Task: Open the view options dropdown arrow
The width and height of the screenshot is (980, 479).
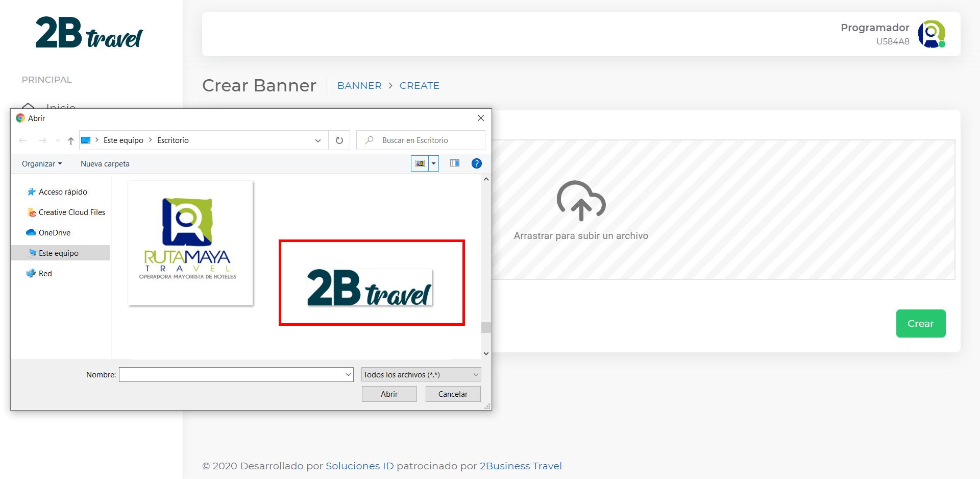Action: tap(433, 163)
